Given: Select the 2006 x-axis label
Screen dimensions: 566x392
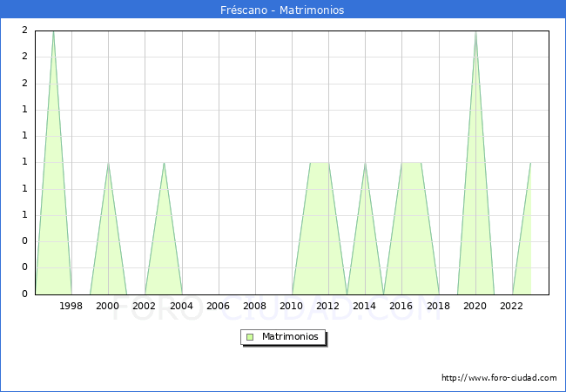Looking at the screenshot, I should tap(218, 306).
